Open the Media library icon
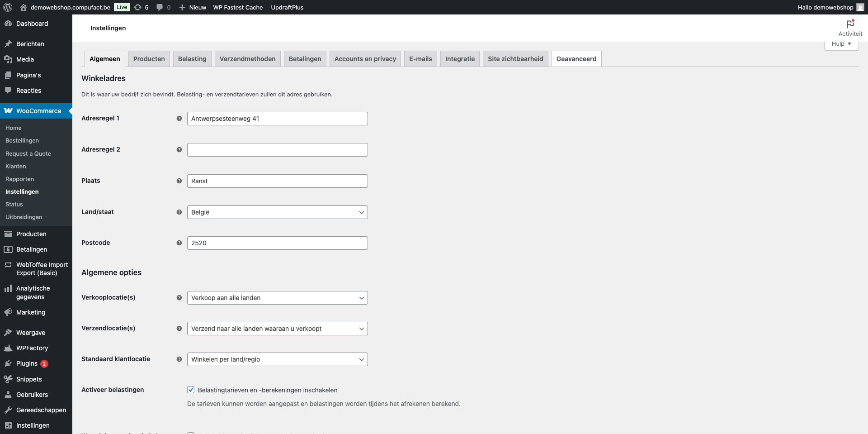This screenshot has height=434, width=868. pos(8,59)
